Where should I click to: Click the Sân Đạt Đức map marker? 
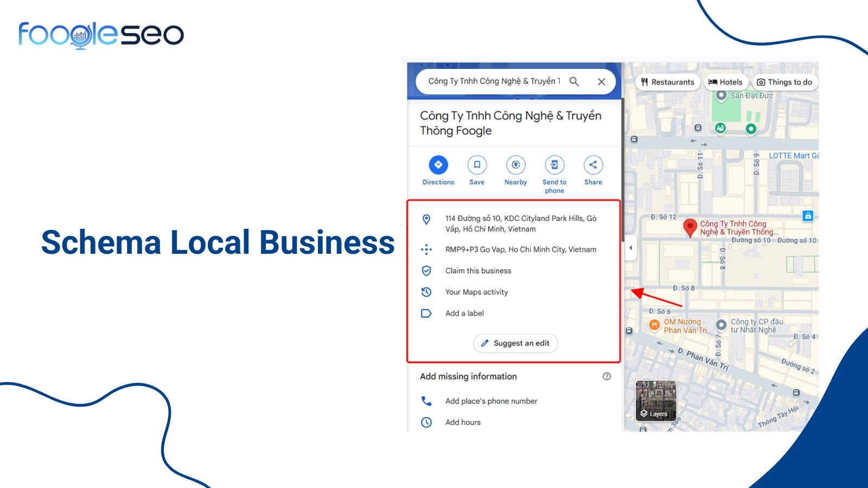721,96
